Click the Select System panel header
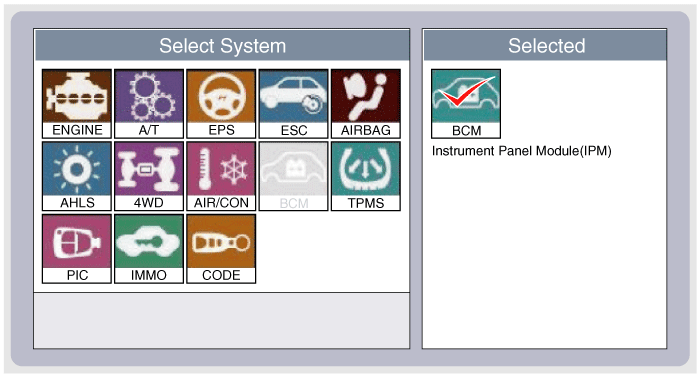The height and width of the screenshot is (377, 700). (x=222, y=46)
